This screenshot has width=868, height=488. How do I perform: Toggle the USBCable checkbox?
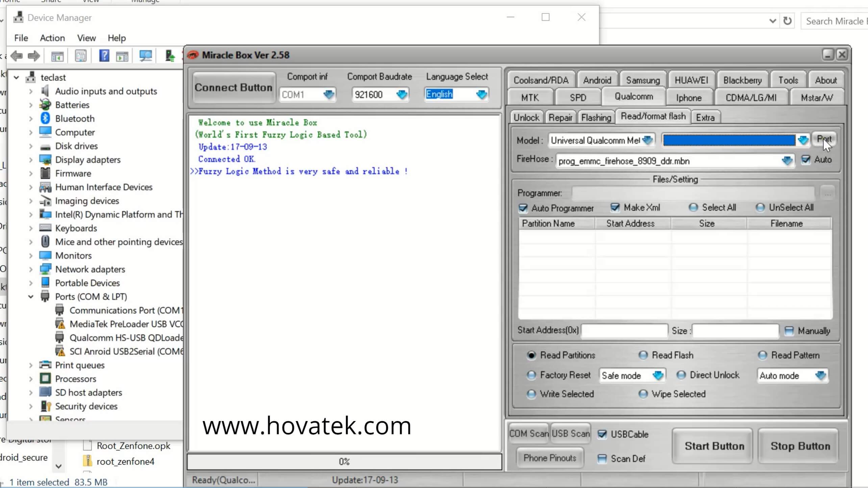(x=602, y=434)
